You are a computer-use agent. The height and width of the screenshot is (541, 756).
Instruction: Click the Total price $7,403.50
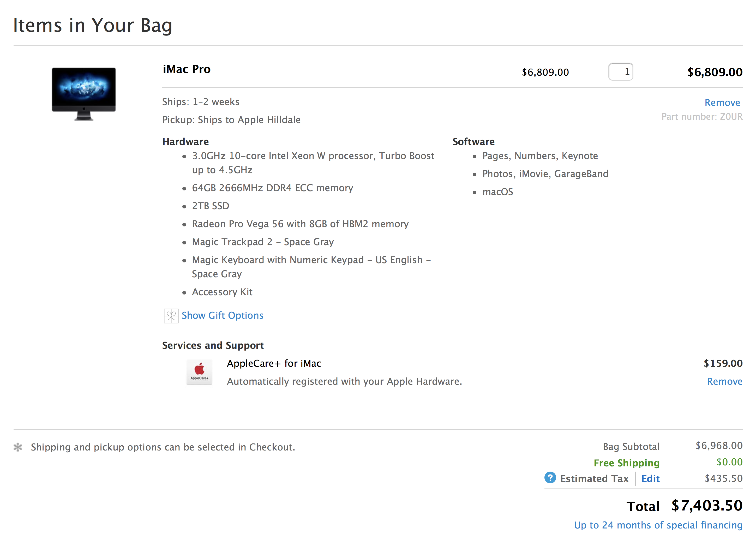(x=707, y=506)
